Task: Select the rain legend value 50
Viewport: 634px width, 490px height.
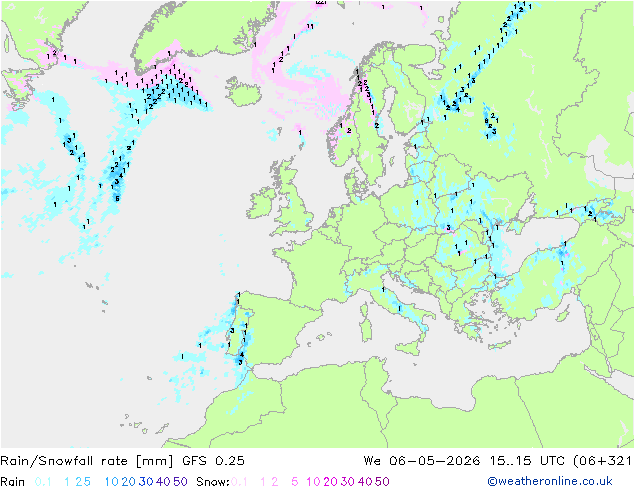Action: tap(180, 482)
